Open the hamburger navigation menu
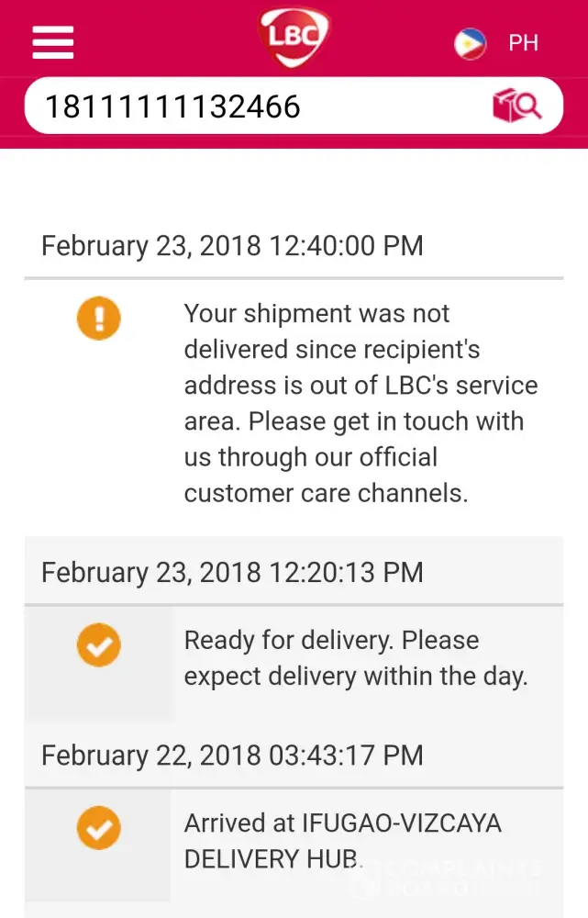588x918 pixels. pos(52,42)
